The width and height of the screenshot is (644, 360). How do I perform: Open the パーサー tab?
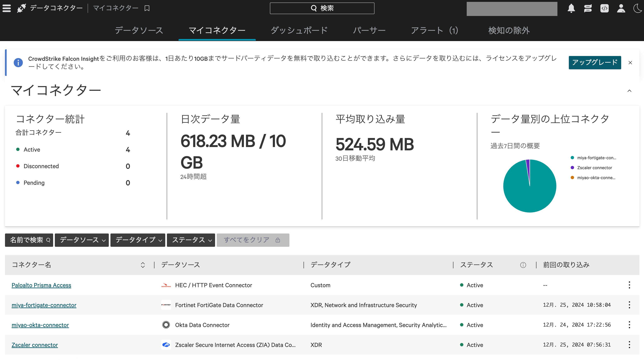pyautogui.click(x=369, y=30)
